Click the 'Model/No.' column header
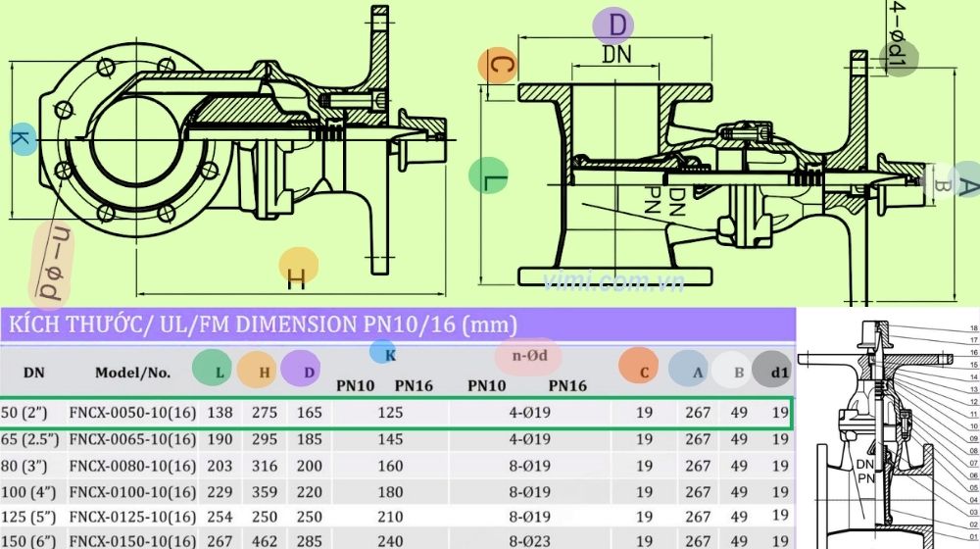The width and height of the screenshot is (980, 549). (132, 373)
